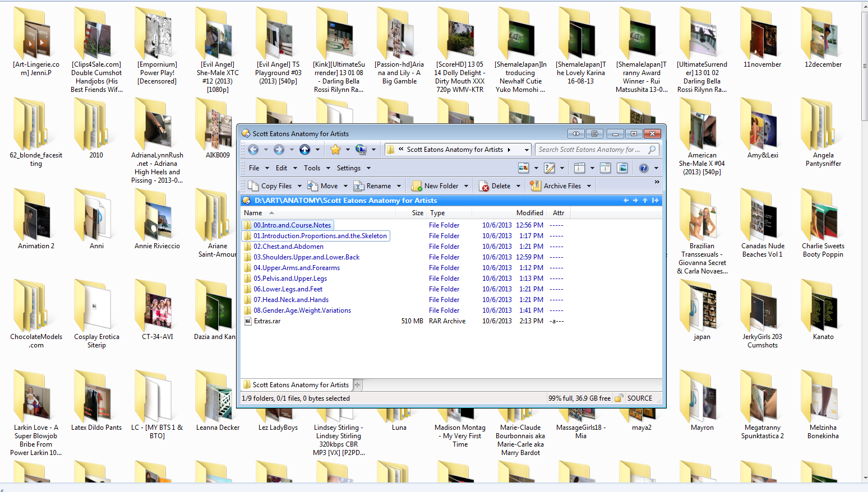This screenshot has height=492, width=868.
Task: Open the path field dropdown arrow
Action: pos(526,150)
